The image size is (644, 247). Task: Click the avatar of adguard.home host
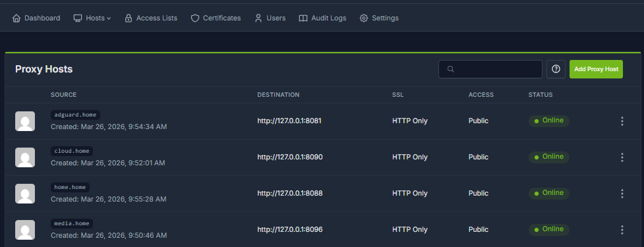click(25, 121)
